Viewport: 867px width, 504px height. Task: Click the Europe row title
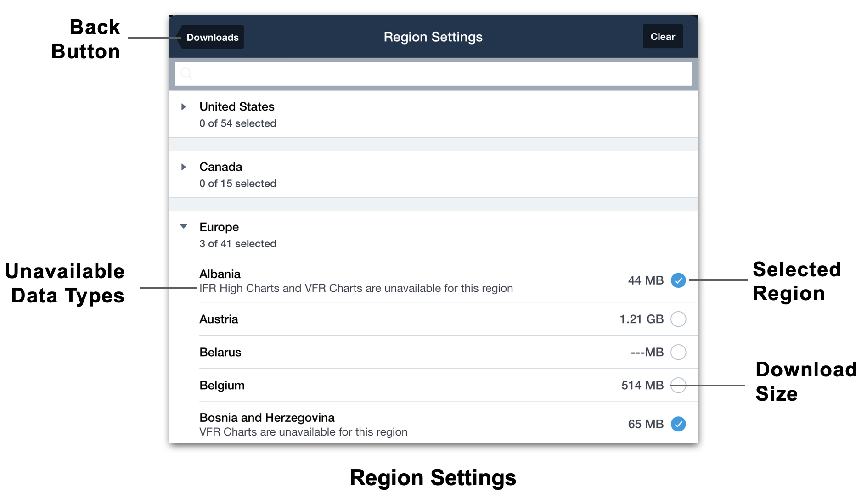coord(219,227)
